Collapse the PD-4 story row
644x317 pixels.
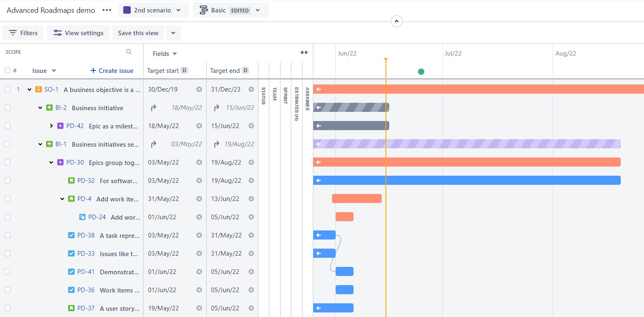(x=62, y=199)
